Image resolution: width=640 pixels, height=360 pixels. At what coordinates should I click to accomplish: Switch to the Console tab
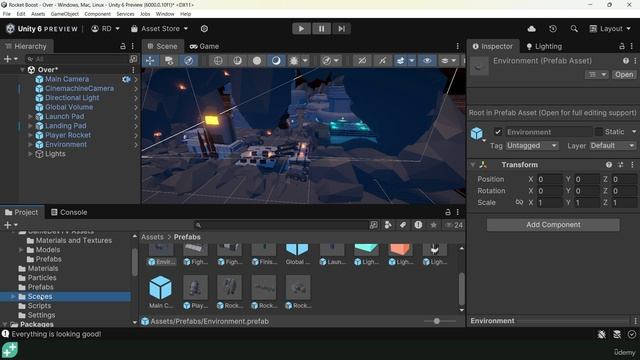point(69,212)
